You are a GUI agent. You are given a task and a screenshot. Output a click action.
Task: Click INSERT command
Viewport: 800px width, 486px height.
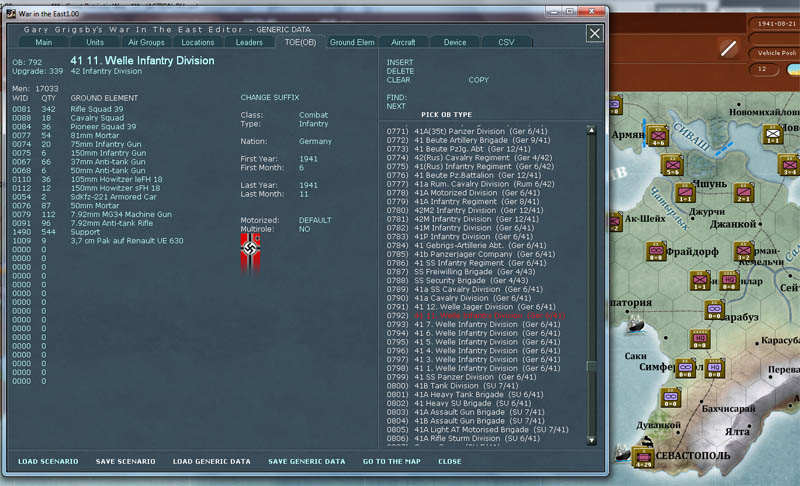pos(399,62)
